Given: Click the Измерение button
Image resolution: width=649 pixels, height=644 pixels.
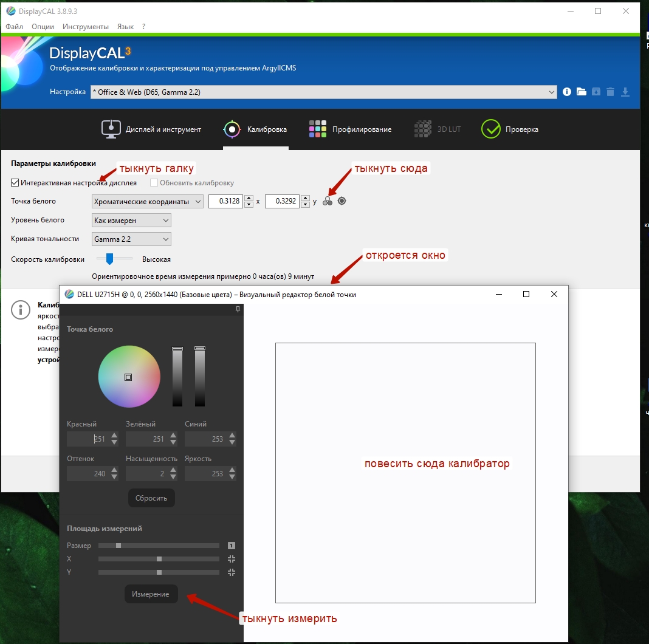Looking at the screenshot, I should pos(151,594).
